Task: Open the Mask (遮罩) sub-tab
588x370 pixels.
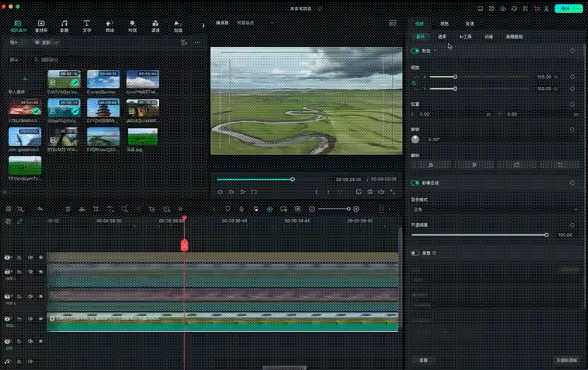Action: point(442,37)
